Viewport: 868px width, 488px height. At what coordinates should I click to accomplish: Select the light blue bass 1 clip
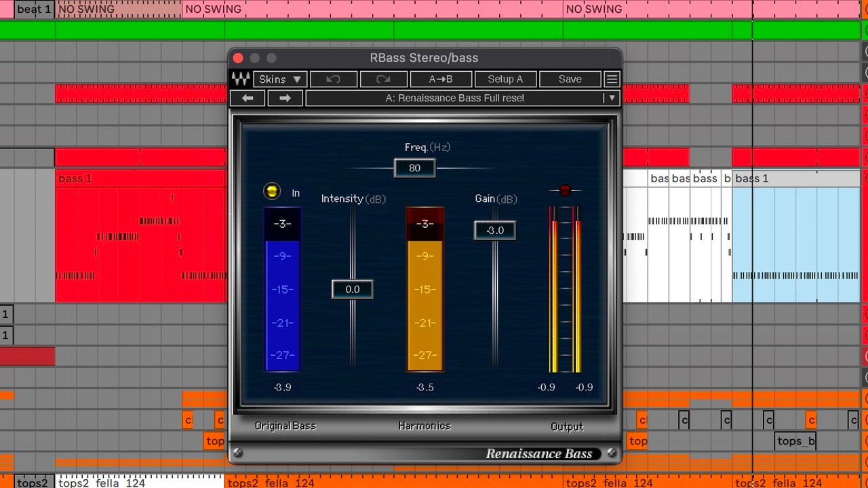796,237
